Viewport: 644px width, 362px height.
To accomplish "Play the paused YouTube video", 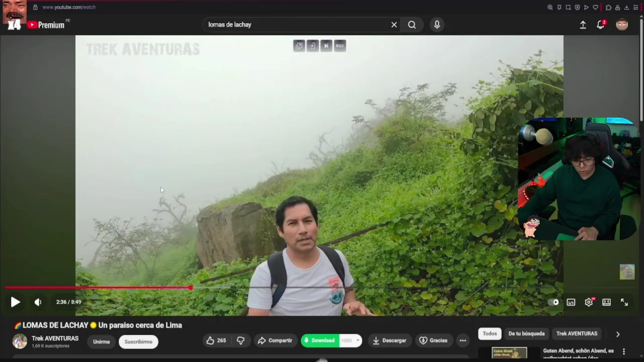I will [x=15, y=302].
